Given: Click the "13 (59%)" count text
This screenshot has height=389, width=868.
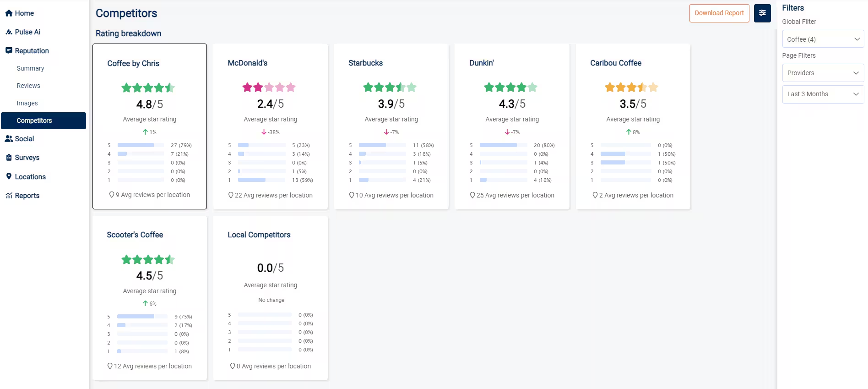Looking at the screenshot, I should (303, 180).
